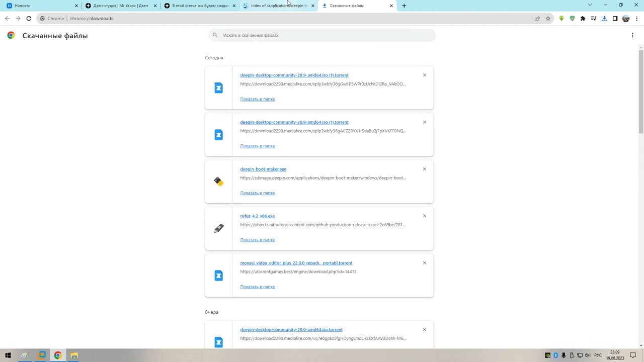Open the Chrome three-dot menu
Viewport: 644px width, 362px height.
pyautogui.click(x=636, y=19)
